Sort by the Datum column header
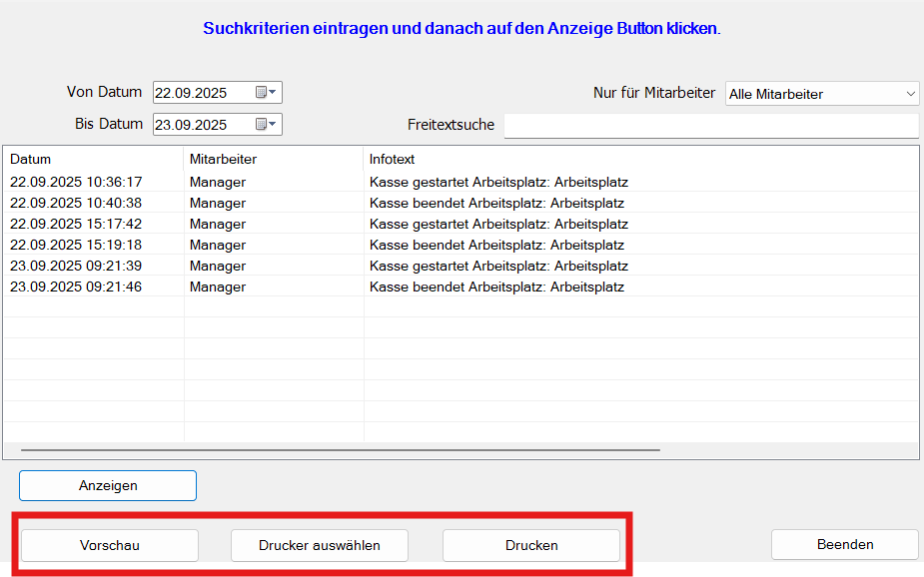The height and width of the screenshot is (577, 924). pyautogui.click(x=94, y=159)
